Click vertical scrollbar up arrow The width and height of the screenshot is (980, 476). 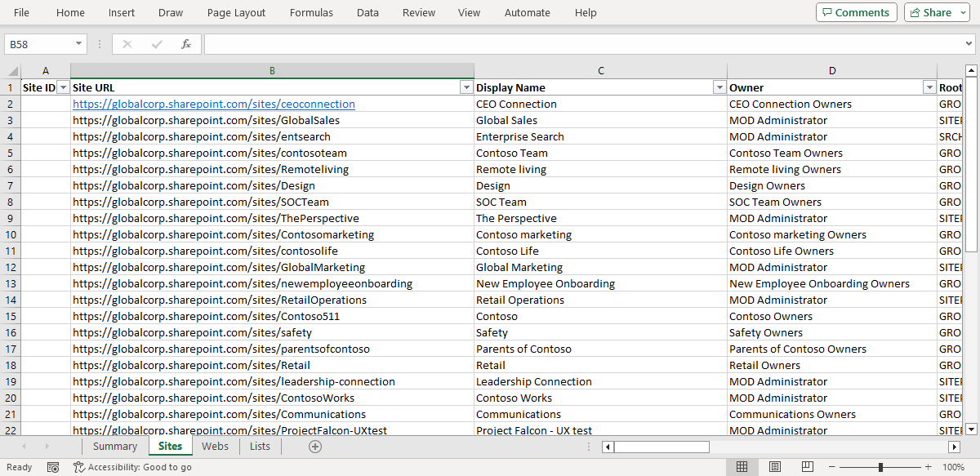click(x=971, y=69)
